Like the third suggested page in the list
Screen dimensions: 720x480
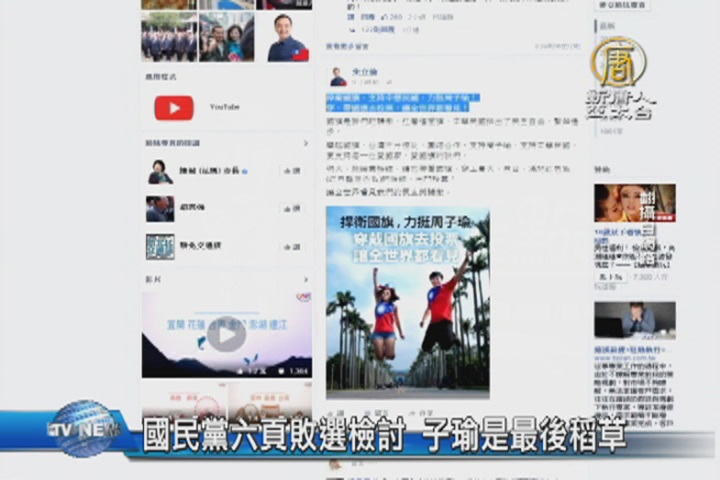(x=292, y=245)
